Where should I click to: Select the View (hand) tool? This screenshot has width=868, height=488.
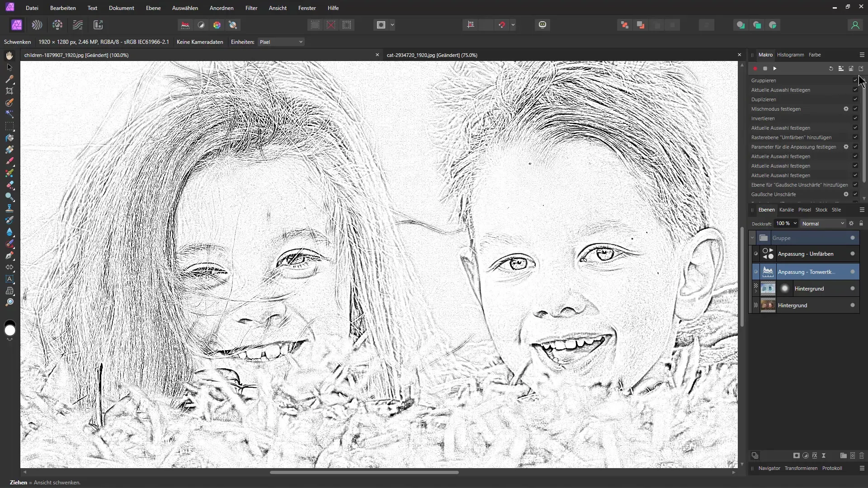9,56
